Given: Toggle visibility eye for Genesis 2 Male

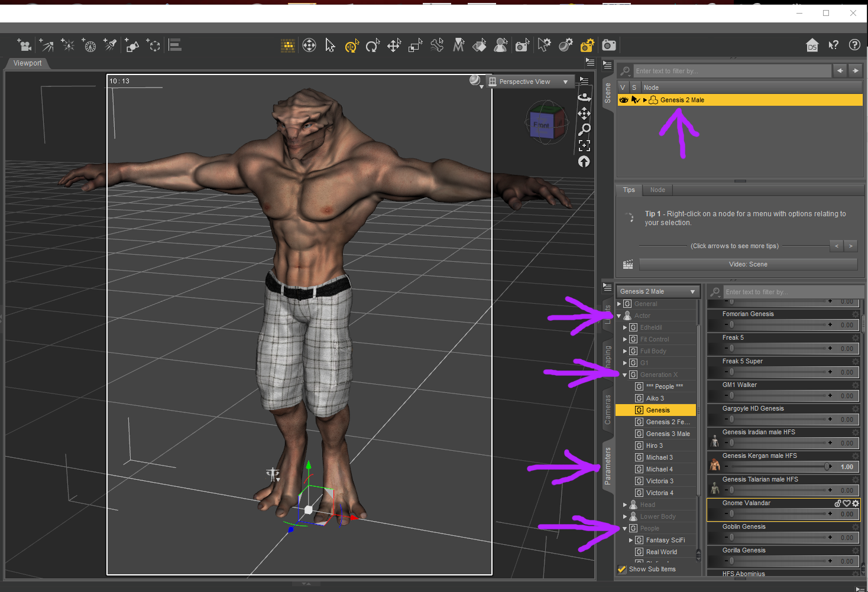Looking at the screenshot, I should click(624, 100).
